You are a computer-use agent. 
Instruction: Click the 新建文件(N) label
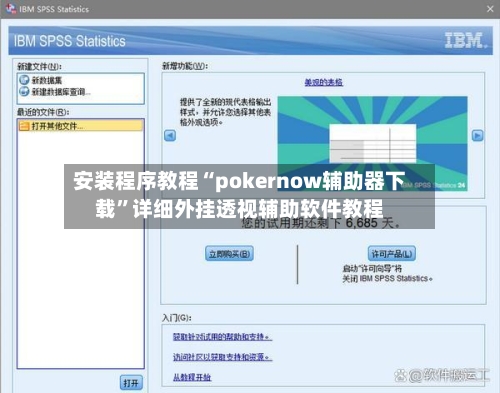pyautogui.click(x=39, y=66)
